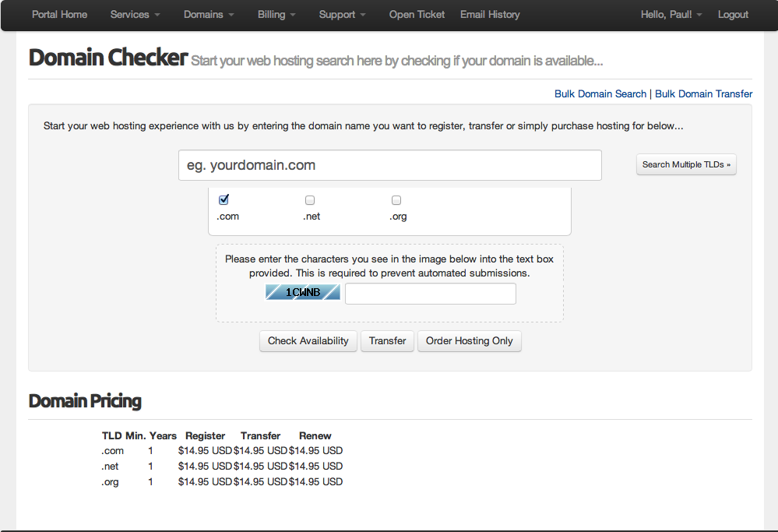This screenshot has height=532, width=778.
Task: Open the Hello, Paul! account dropdown
Action: (x=671, y=14)
